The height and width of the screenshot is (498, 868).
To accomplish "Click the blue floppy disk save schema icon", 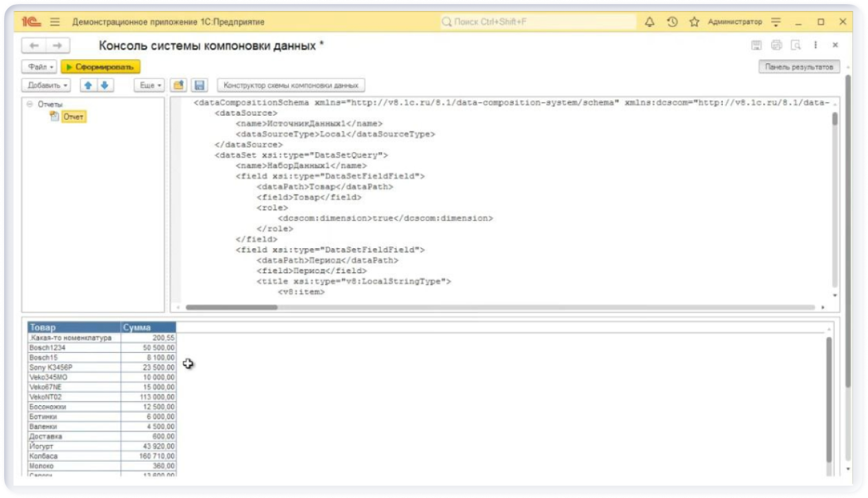I will click(x=199, y=85).
